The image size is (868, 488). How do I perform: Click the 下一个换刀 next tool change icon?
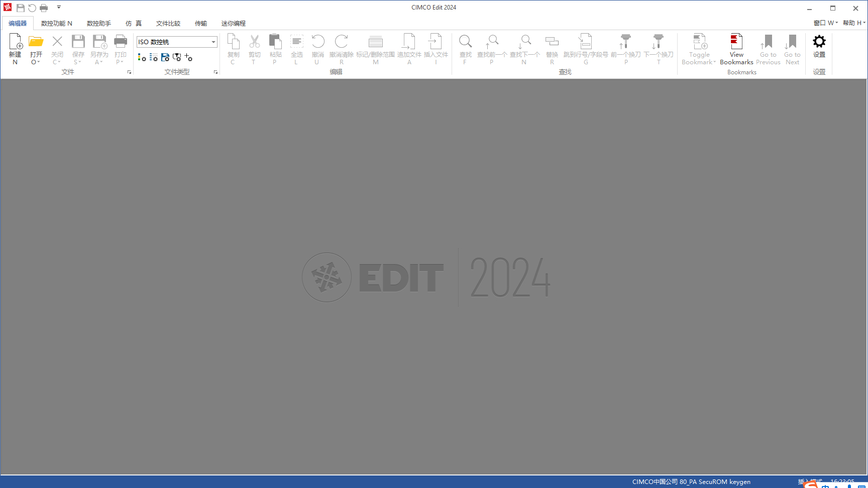point(658,42)
